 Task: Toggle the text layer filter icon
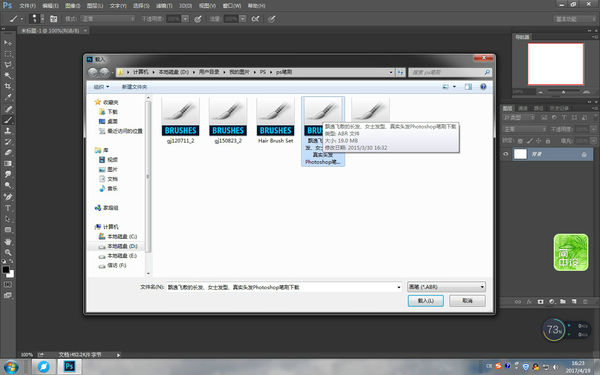coord(564,117)
